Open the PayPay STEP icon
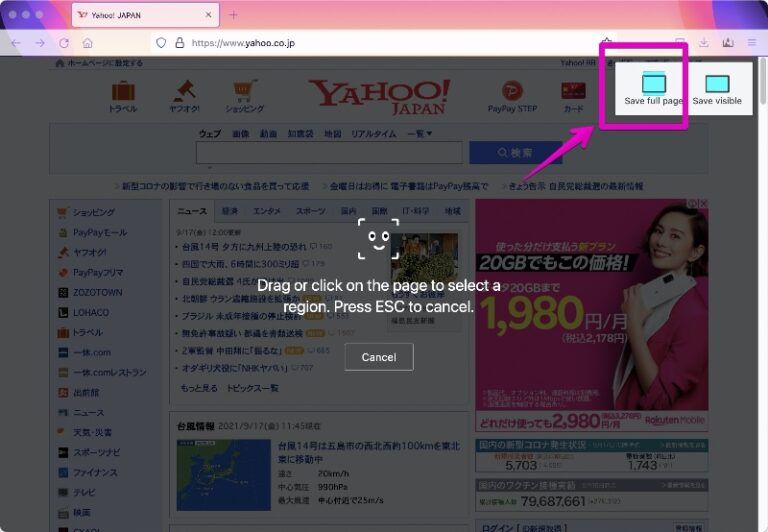The width and height of the screenshot is (768, 532). click(x=512, y=95)
